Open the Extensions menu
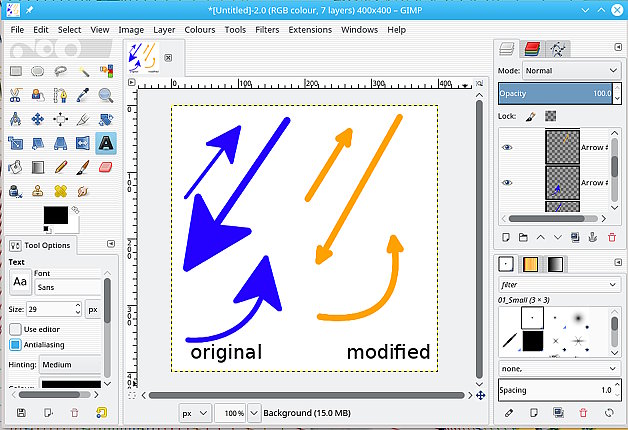 (310, 30)
